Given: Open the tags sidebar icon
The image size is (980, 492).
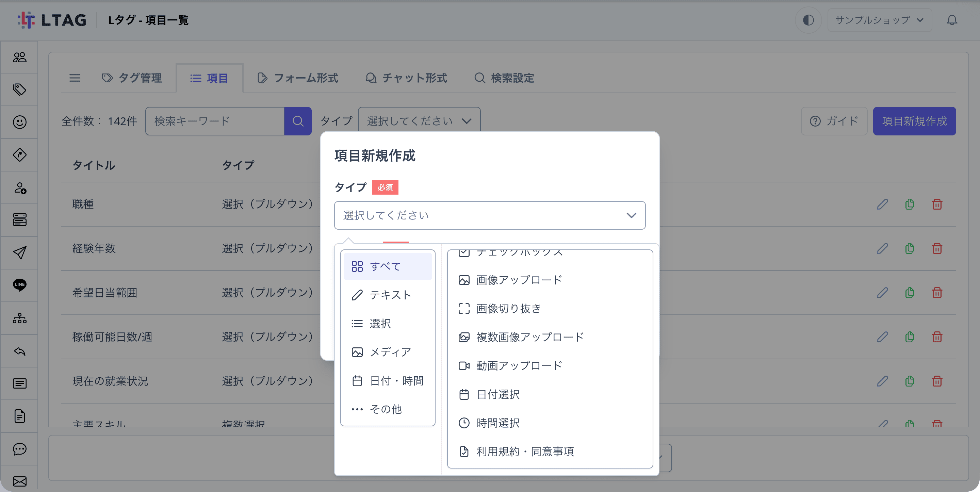Looking at the screenshot, I should (19, 89).
